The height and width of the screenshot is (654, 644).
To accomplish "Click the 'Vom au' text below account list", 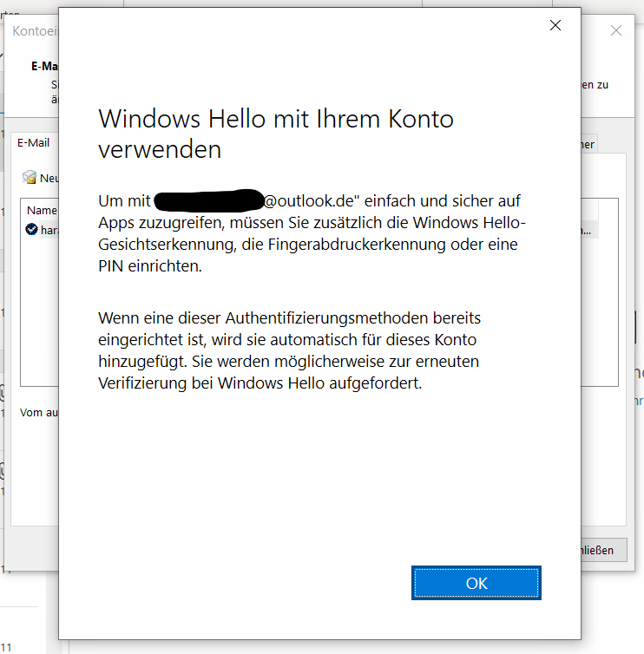I will point(39,413).
